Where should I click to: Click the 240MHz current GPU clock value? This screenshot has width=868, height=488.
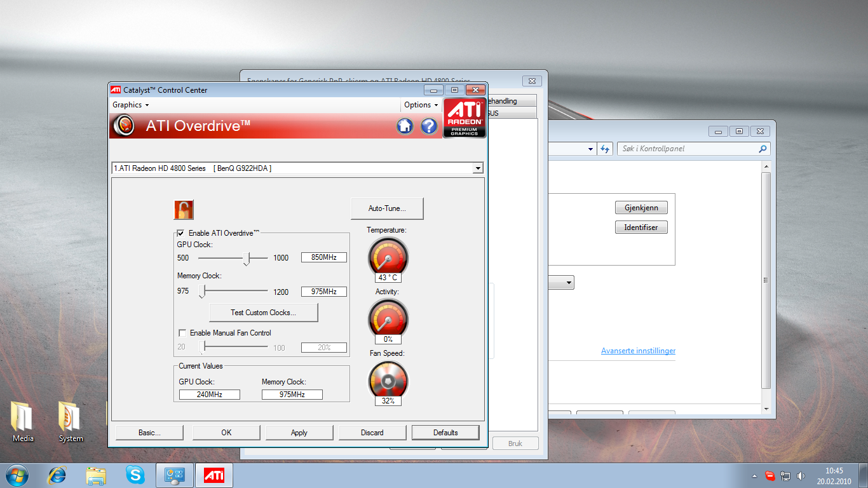point(210,395)
